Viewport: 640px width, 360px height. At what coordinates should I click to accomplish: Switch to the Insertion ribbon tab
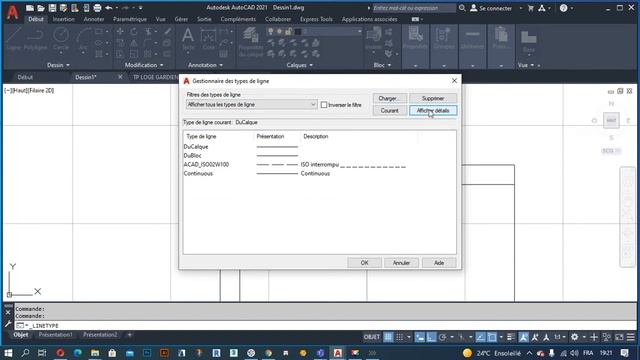[64, 19]
